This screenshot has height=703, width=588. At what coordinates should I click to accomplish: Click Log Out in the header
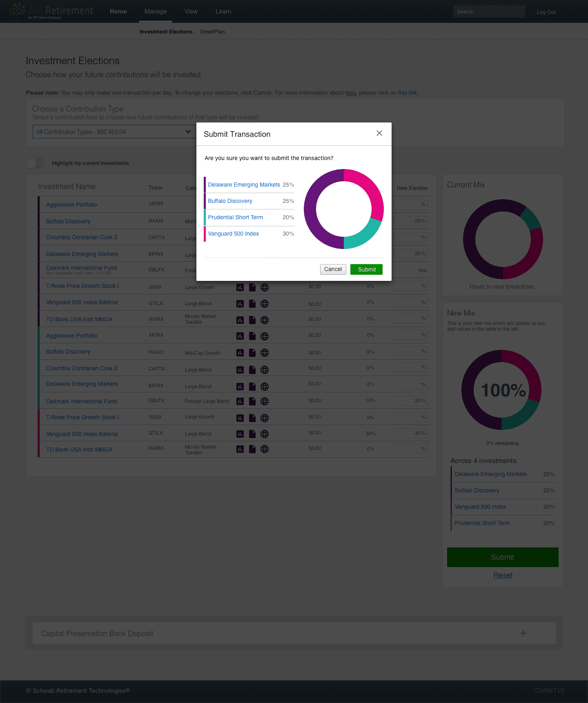(546, 12)
